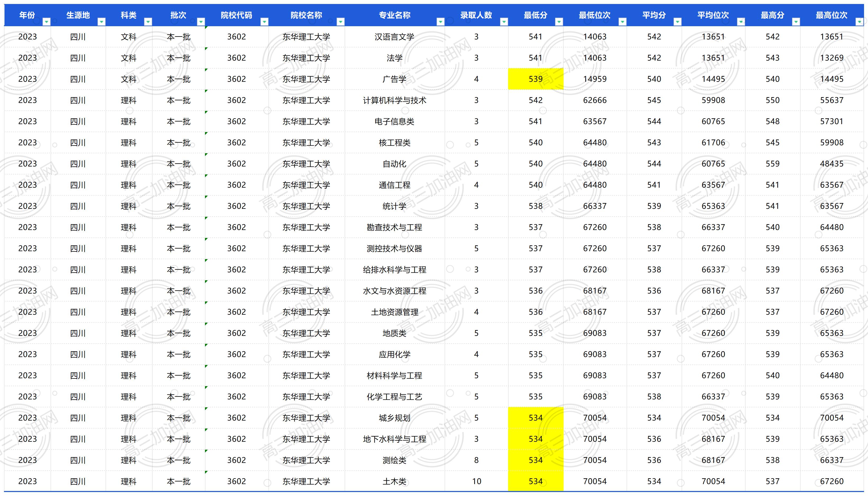Screen dimensions: 868x496
Task: Select the 通信工程 major cell
Action: (395, 185)
